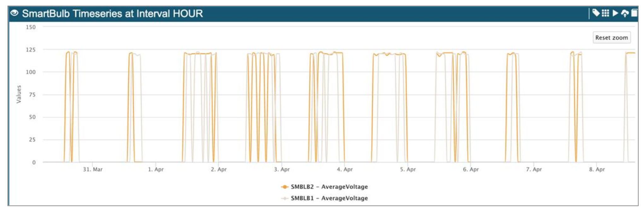
Task: Click the 4. Apr x-axis label
Action: coord(345,169)
